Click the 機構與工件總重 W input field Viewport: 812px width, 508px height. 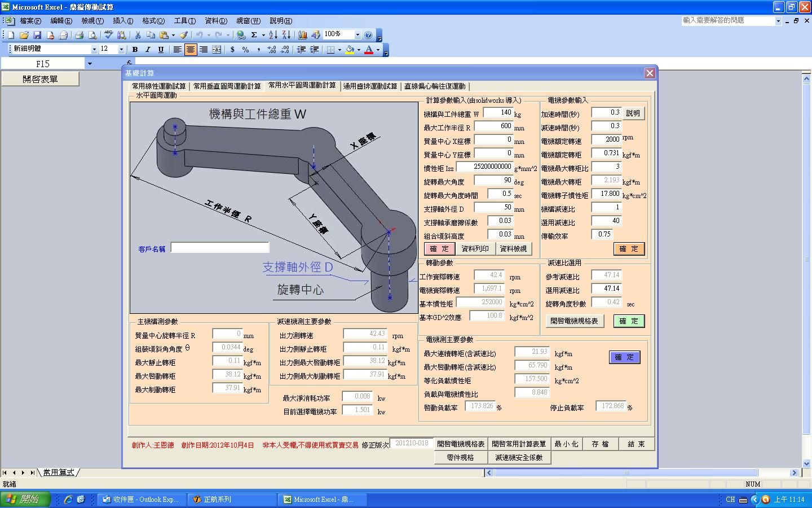pyautogui.click(x=498, y=113)
